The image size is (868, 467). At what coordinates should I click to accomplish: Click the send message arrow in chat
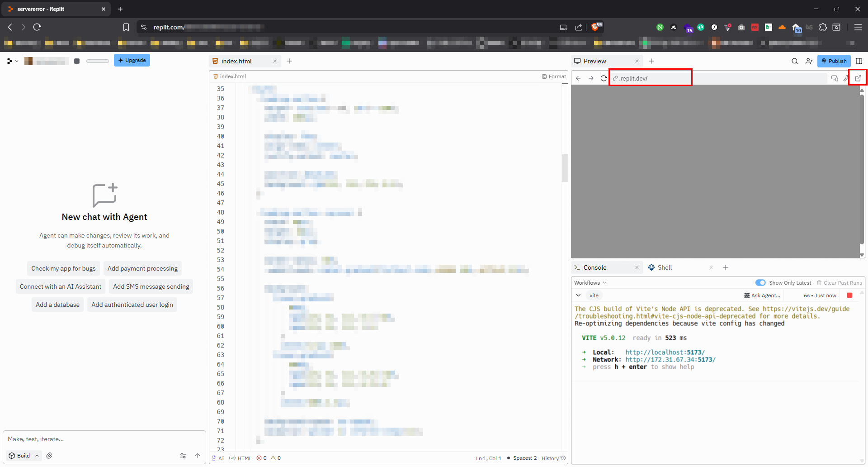point(198,456)
